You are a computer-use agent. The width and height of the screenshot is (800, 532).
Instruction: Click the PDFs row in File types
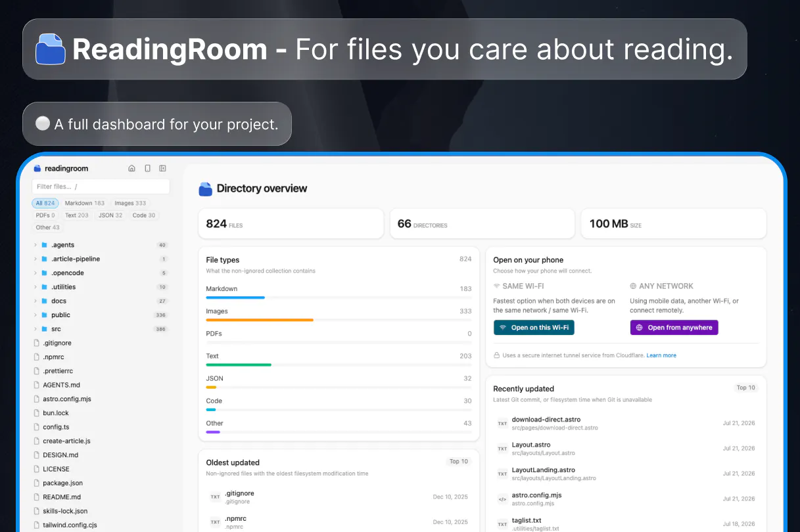[339, 336]
